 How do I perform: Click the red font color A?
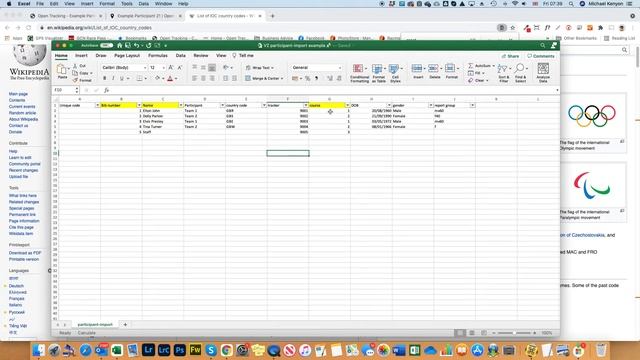170,78
